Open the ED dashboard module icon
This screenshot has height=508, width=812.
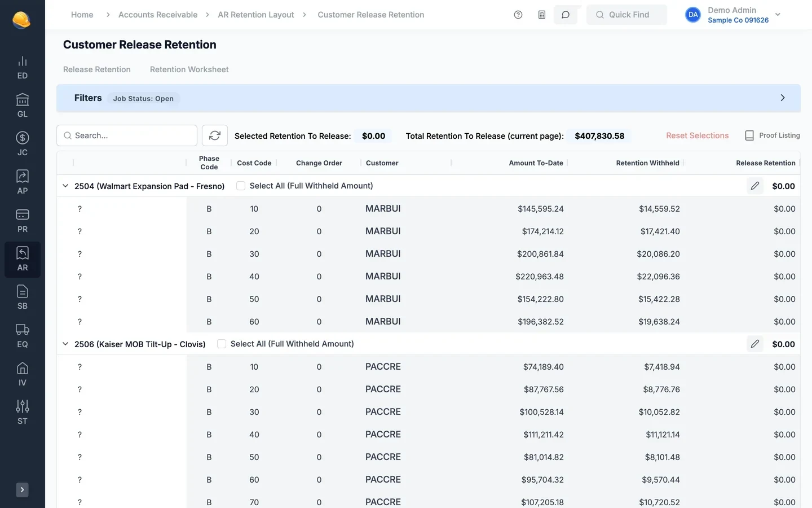[23, 68]
